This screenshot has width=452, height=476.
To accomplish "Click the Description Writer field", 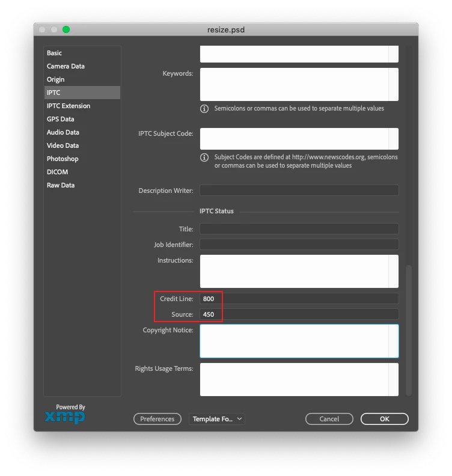I will (299, 191).
